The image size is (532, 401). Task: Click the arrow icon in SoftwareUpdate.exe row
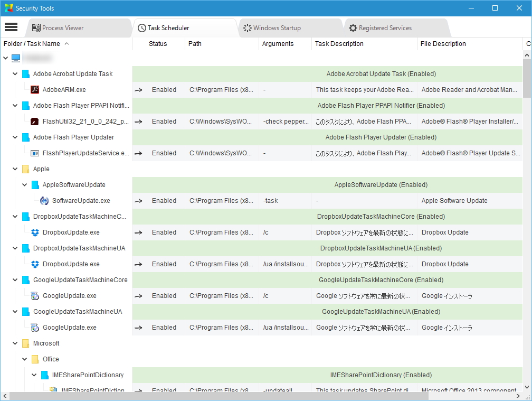(x=138, y=201)
